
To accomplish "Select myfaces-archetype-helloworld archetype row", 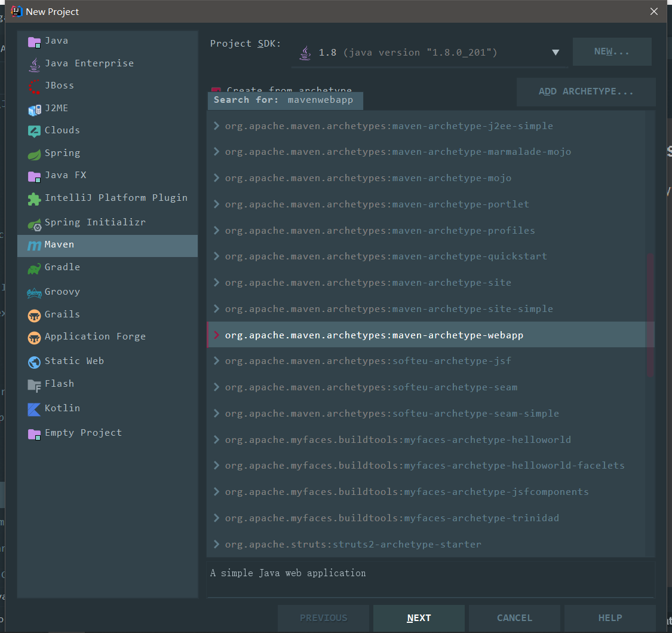I will click(x=426, y=439).
